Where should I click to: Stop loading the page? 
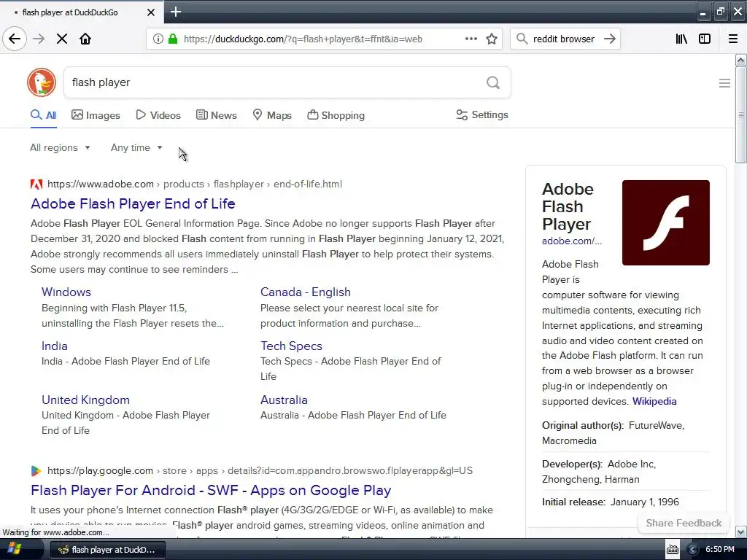[x=62, y=39]
